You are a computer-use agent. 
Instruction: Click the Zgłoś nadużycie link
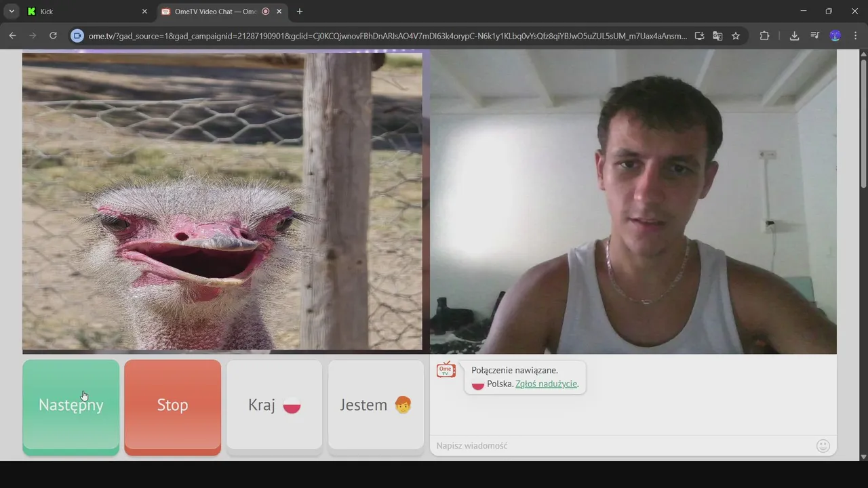pos(546,384)
